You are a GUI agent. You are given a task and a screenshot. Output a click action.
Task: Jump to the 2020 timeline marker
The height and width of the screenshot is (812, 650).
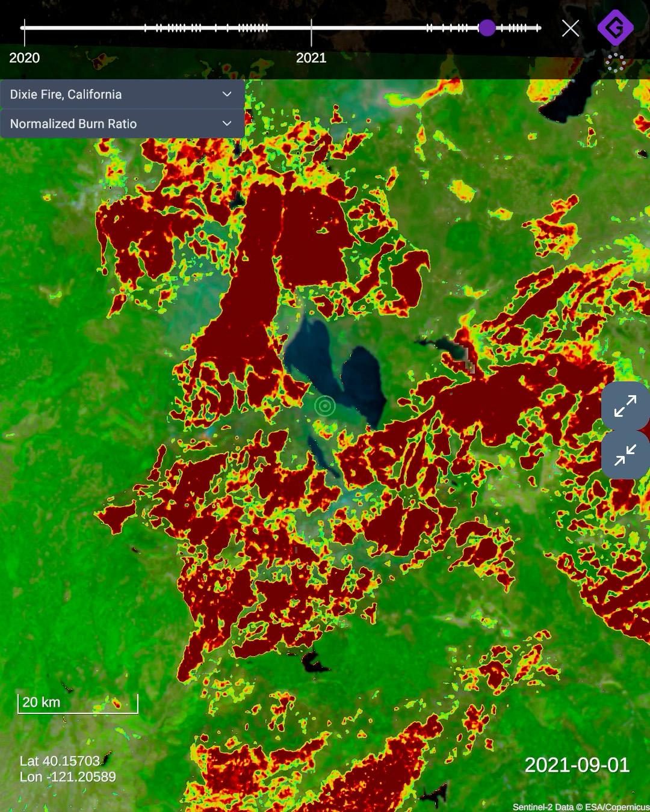tap(24, 58)
